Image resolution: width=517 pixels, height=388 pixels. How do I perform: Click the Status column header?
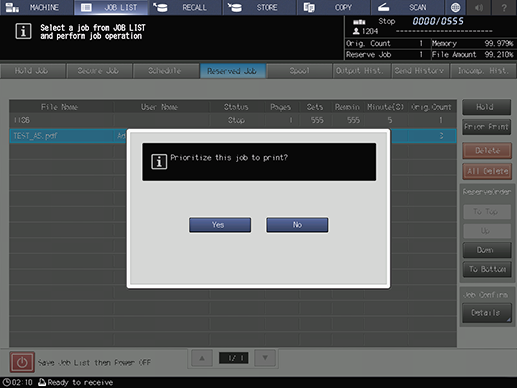(x=236, y=107)
